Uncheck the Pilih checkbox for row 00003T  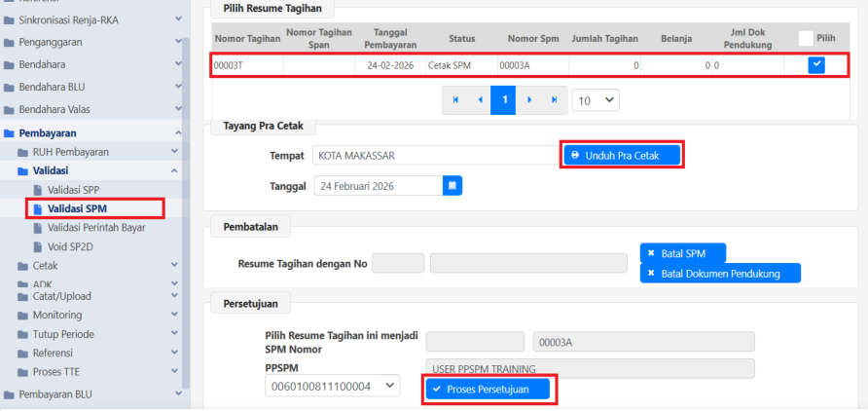(x=817, y=64)
